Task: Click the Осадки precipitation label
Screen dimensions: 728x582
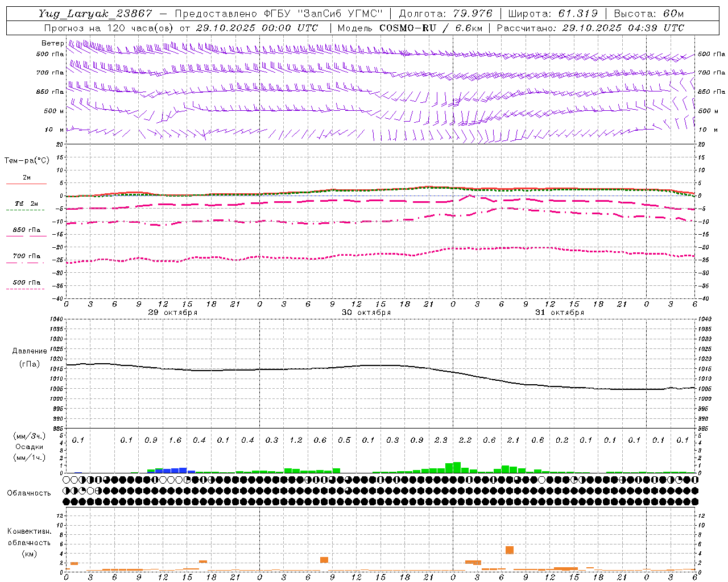Action: tap(29, 447)
